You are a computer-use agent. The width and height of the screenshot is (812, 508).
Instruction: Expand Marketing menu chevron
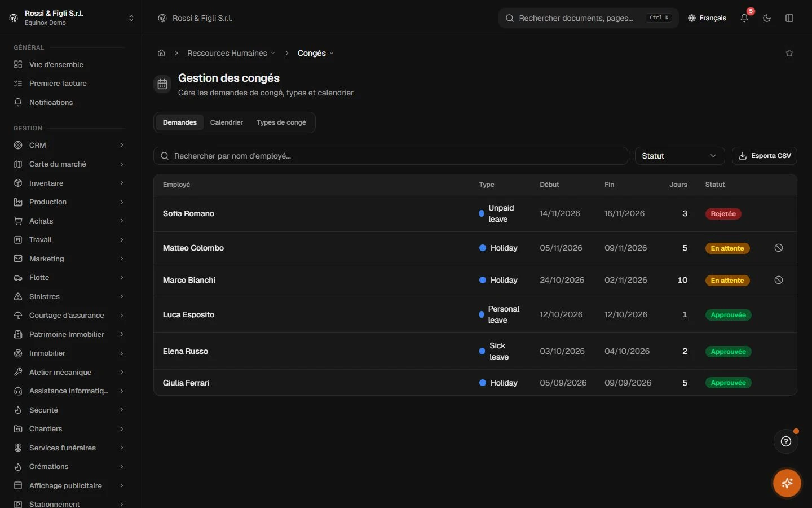click(122, 259)
